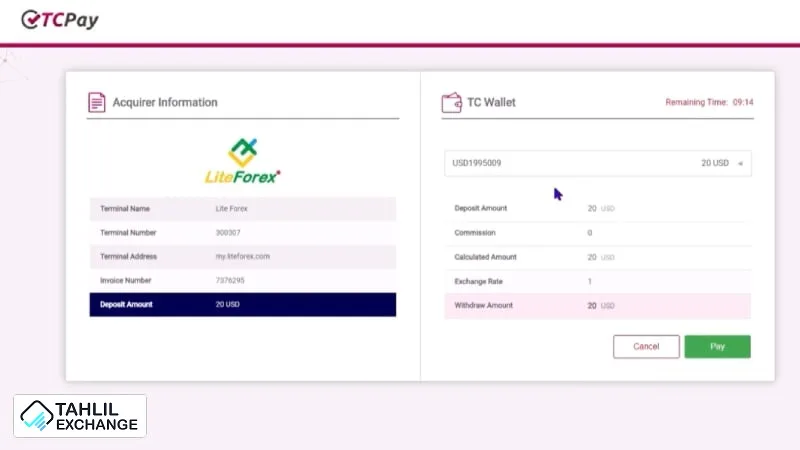Screen dimensions: 800x450
Task: Click the Acquirer Information document icon
Action: [x=97, y=102]
